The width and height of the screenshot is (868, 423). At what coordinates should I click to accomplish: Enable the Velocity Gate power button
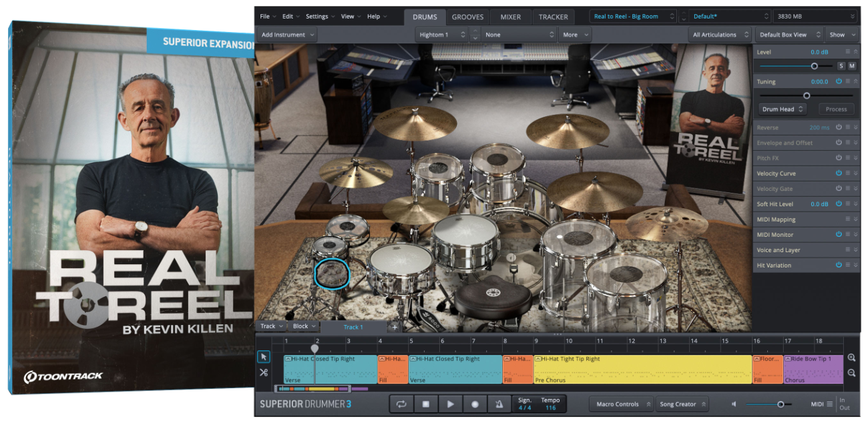click(x=839, y=189)
